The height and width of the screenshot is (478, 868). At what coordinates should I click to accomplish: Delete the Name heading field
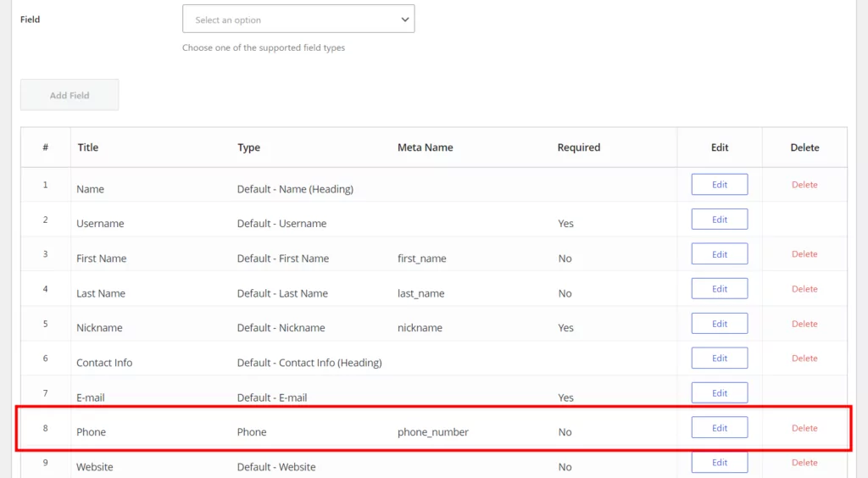(x=804, y=185)
